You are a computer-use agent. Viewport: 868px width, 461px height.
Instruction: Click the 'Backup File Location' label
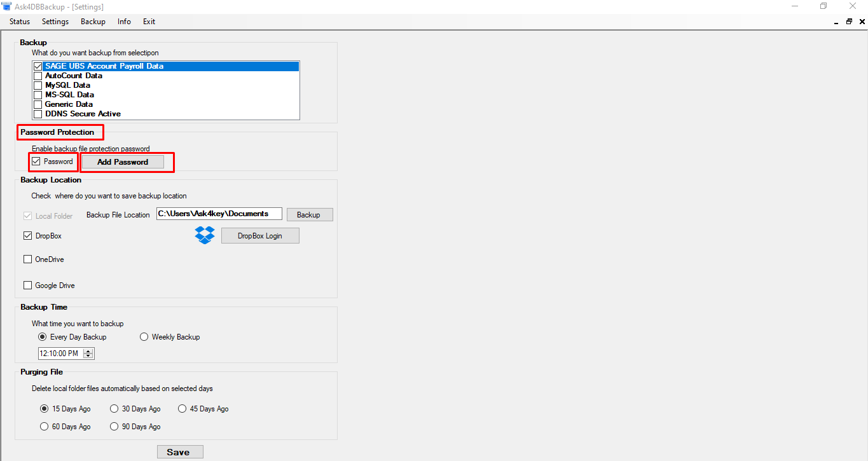pos(118,215)
